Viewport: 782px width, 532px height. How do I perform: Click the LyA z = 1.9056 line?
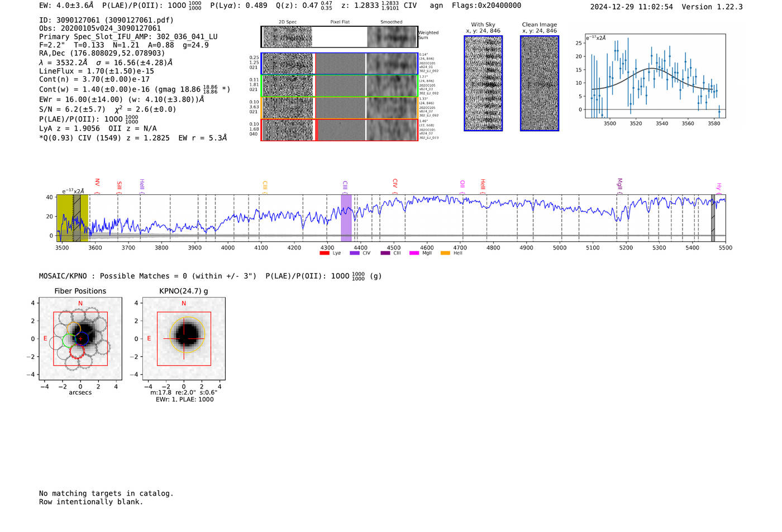pyautogui.click(x=98, y=128)
